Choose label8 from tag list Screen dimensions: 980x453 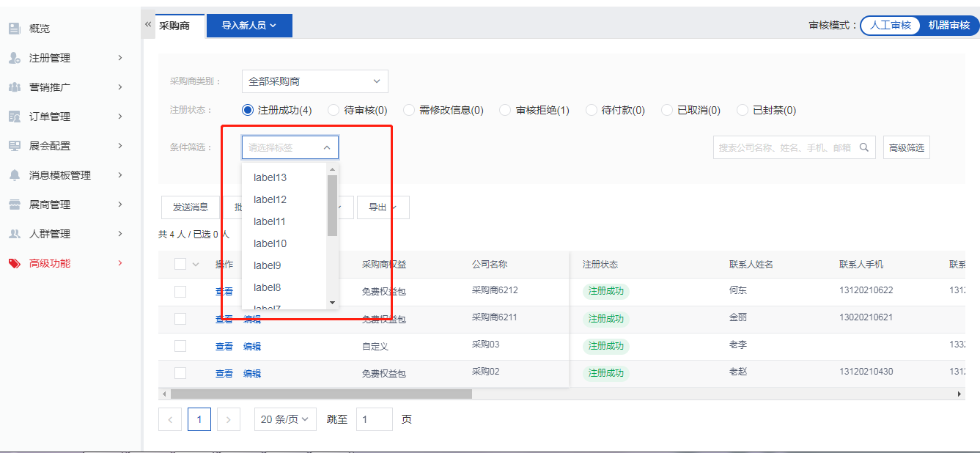coord(284,287)
